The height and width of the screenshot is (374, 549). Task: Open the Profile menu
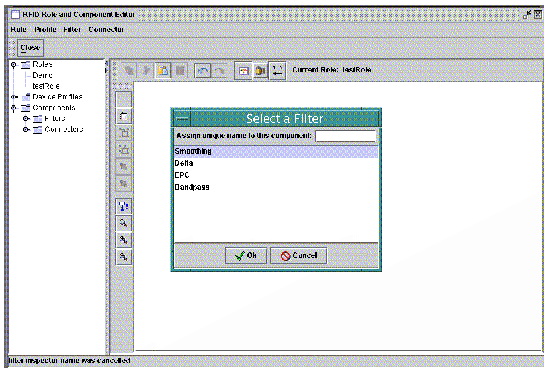click(46, 29)
